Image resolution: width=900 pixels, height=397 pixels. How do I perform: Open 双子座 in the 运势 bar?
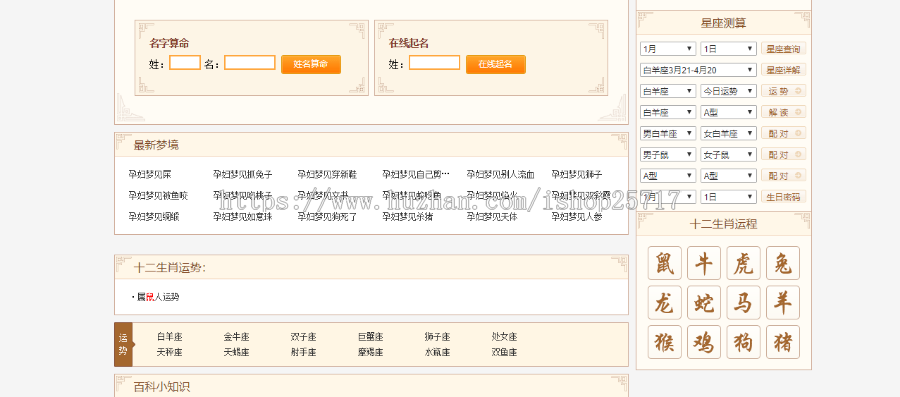click(304, 337)
